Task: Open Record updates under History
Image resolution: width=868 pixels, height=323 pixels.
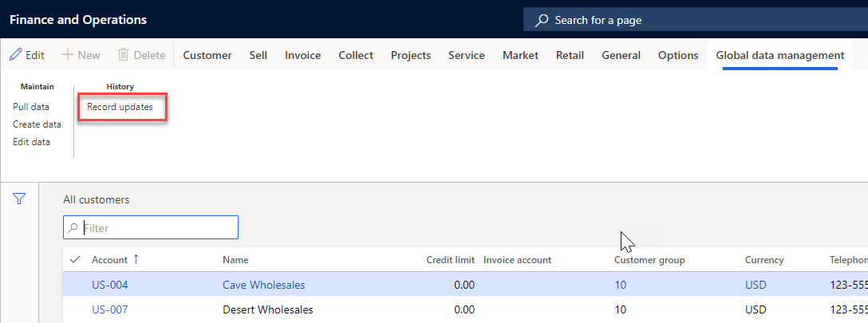Action: (120, 107)
